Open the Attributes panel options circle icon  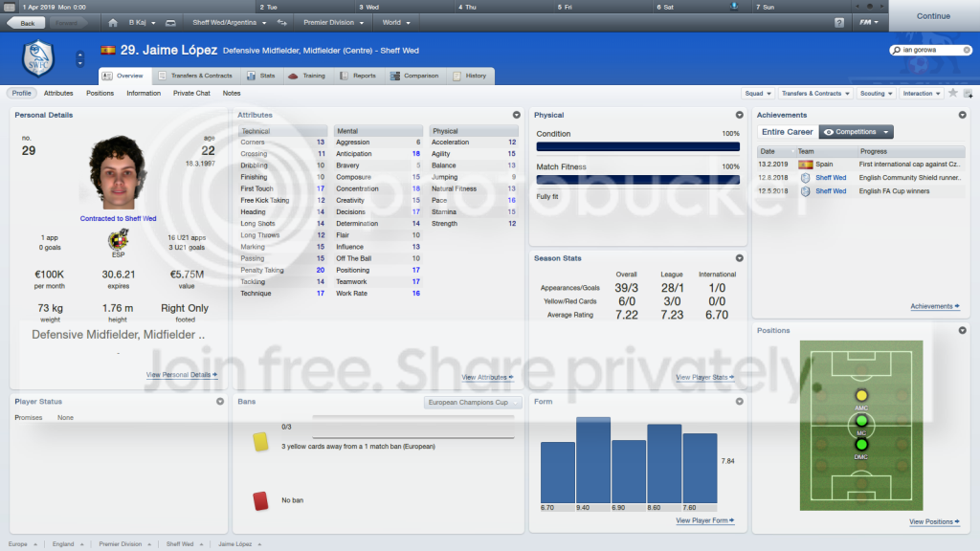click(x=516, y=115)
